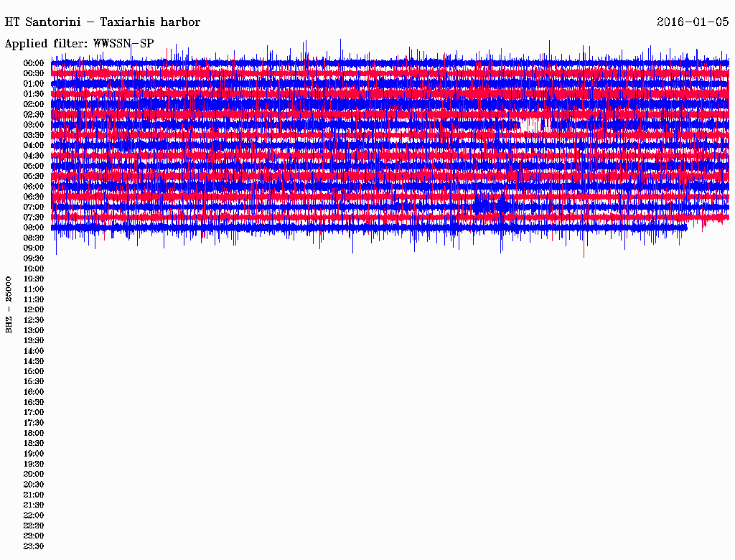The width and height of the screenshot is (735, 560).
Task: Select the 04:30 time label
Action: [x=34, y=156]
